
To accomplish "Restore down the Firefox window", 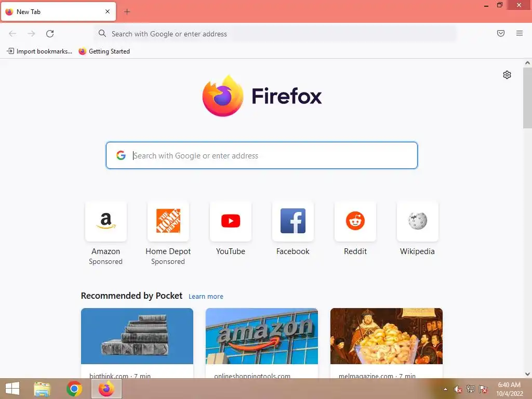I will point(499,5).
